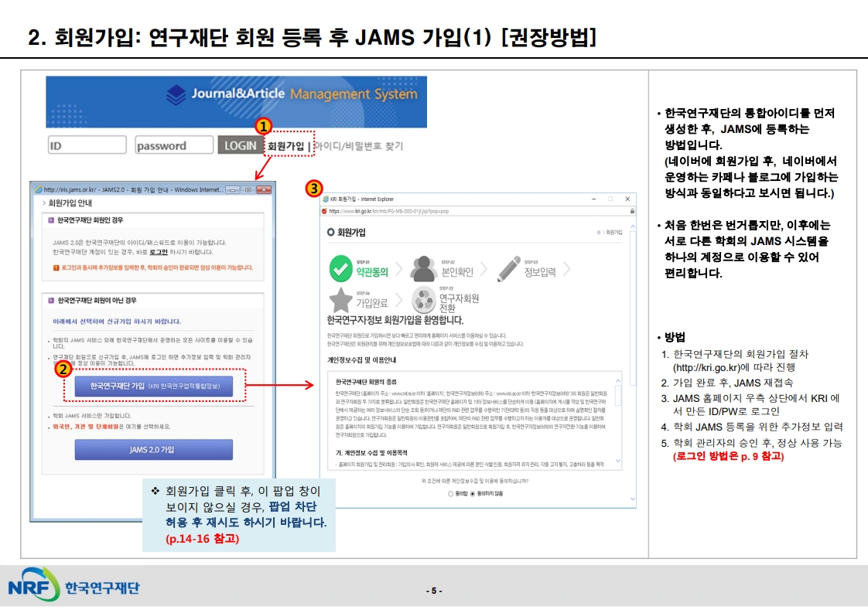
Task: Click the red p.14-16 참고 note
Action: pyautogui.click(x=202, y=538)
